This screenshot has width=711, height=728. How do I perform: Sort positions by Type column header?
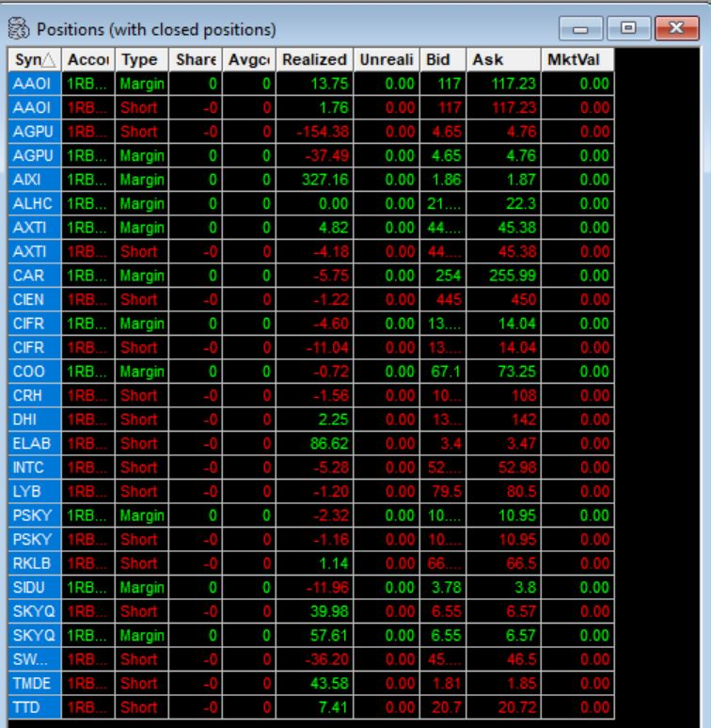point(140,59)
